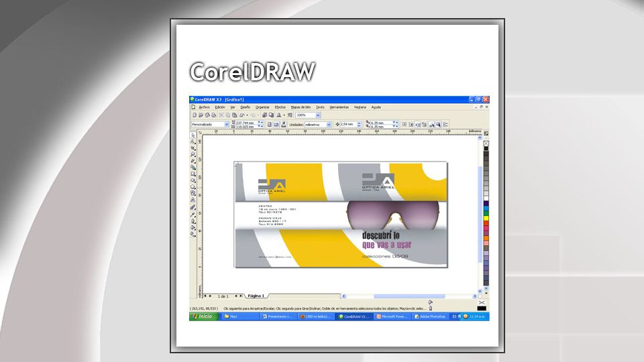Open the Diseño menu
Viewport: 644px width, 362px height.
pyautogui.click(x=246, y=107)
